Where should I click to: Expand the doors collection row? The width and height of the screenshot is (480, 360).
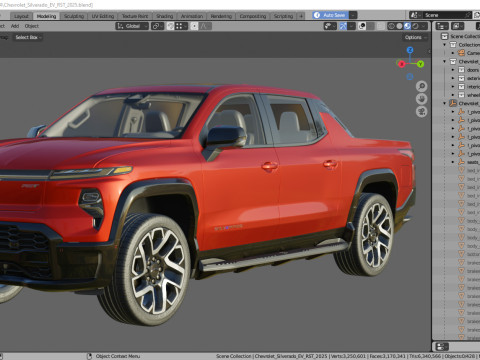453,70
